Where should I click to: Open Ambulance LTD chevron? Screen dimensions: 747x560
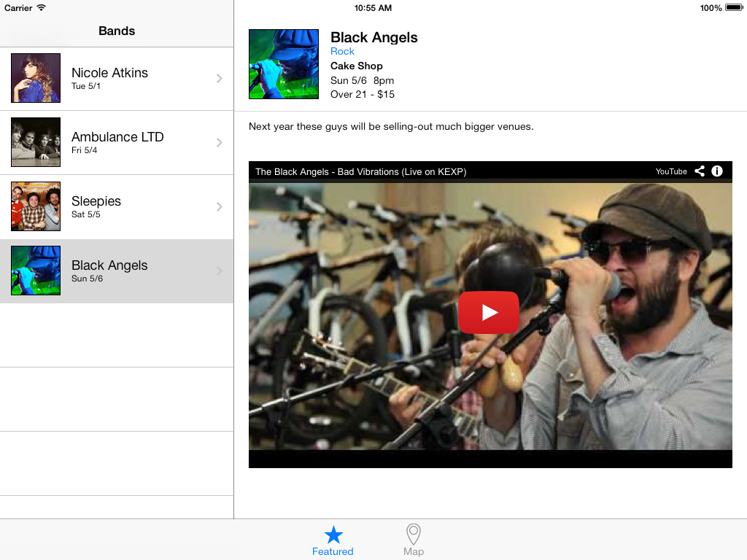pos(219,142)
